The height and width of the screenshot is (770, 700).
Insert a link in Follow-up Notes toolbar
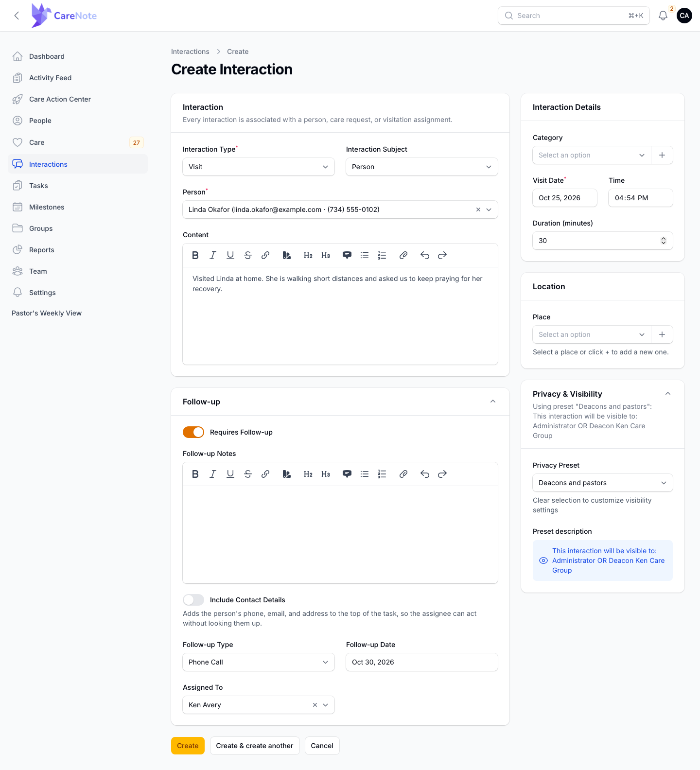point(265,474)
